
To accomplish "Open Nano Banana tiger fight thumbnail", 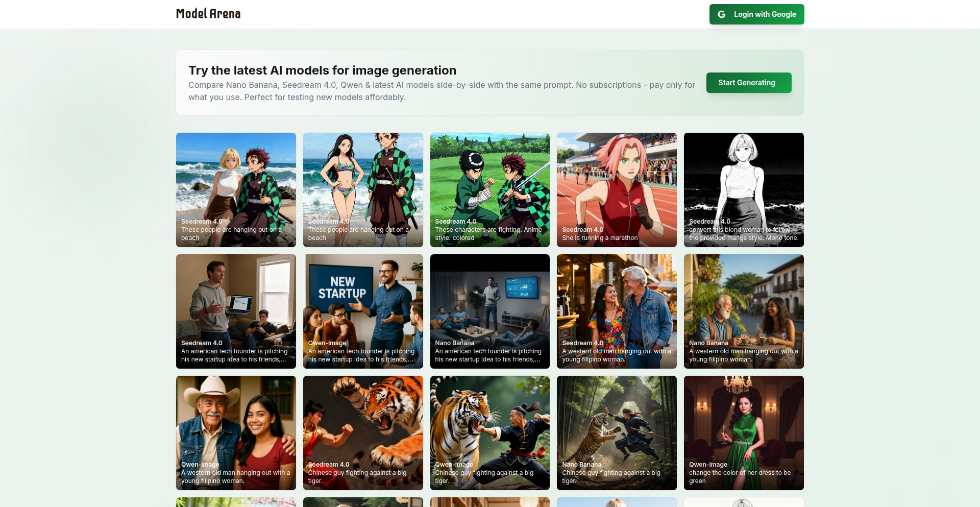I will (x=617, y=433).
